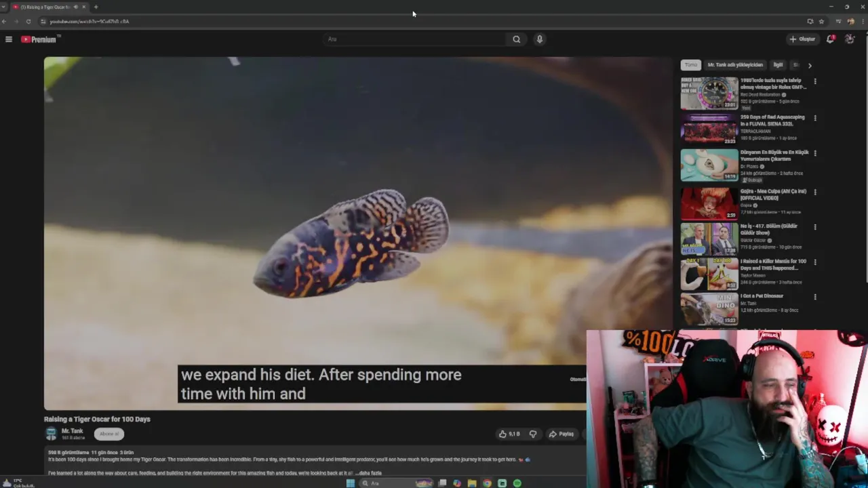The width and height of the screenshot is (868, 488).
Task: Open options for the Rolex video
Action: tap(815, 81)
